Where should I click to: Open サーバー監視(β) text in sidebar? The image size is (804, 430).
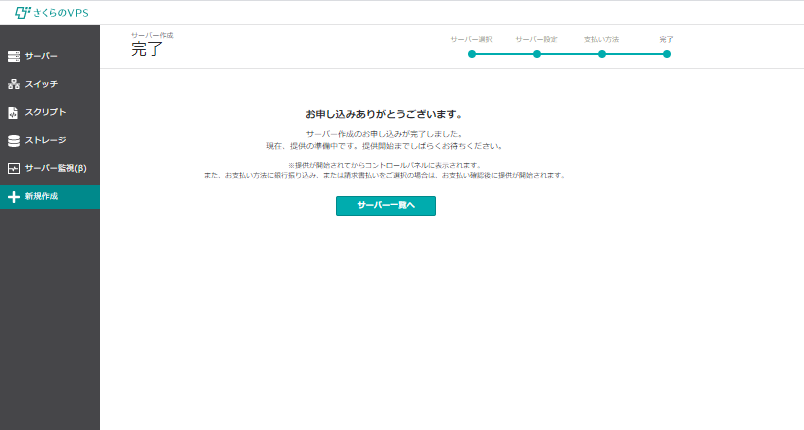[x=55, y=169]
